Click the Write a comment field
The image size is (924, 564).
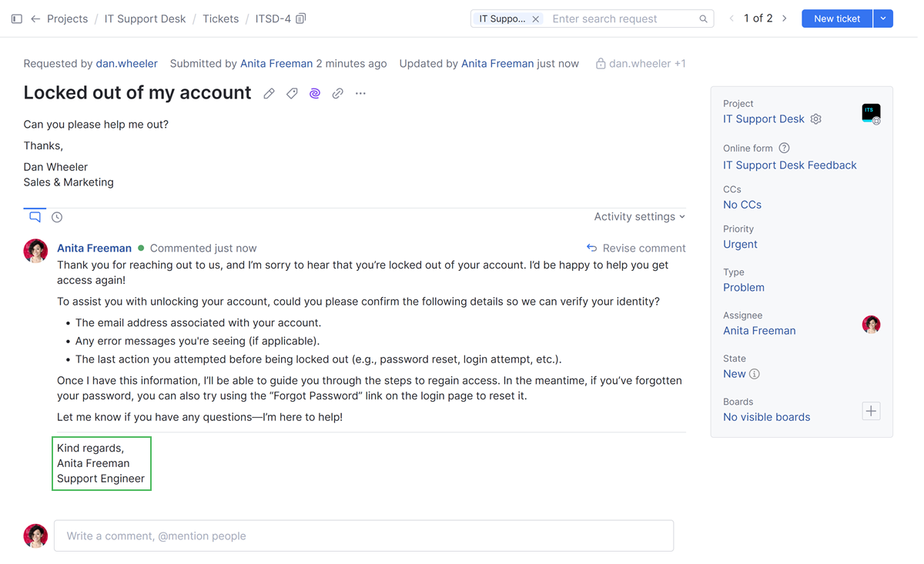[x=363, y=536]
